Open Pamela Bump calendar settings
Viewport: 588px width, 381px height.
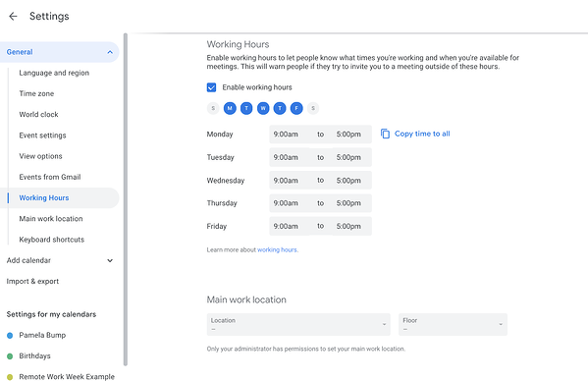[x=42, y=335]
